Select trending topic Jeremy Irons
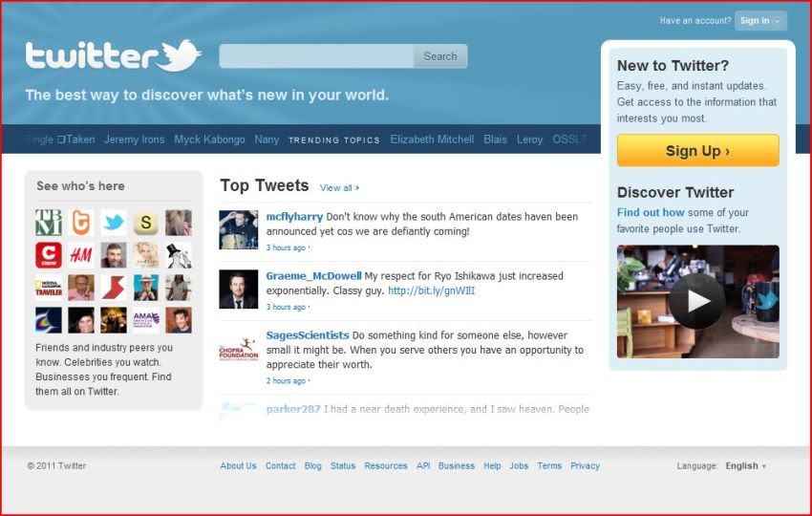 (134, 140)
